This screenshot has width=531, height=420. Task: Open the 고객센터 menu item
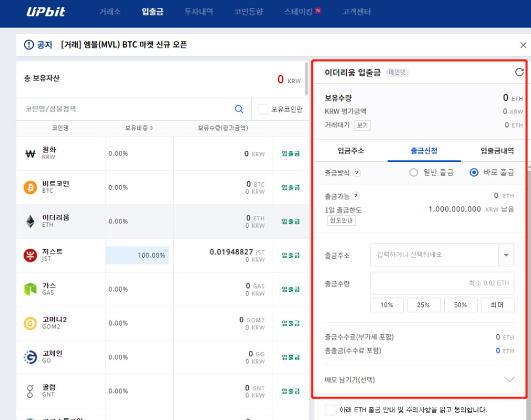(356, 12)
